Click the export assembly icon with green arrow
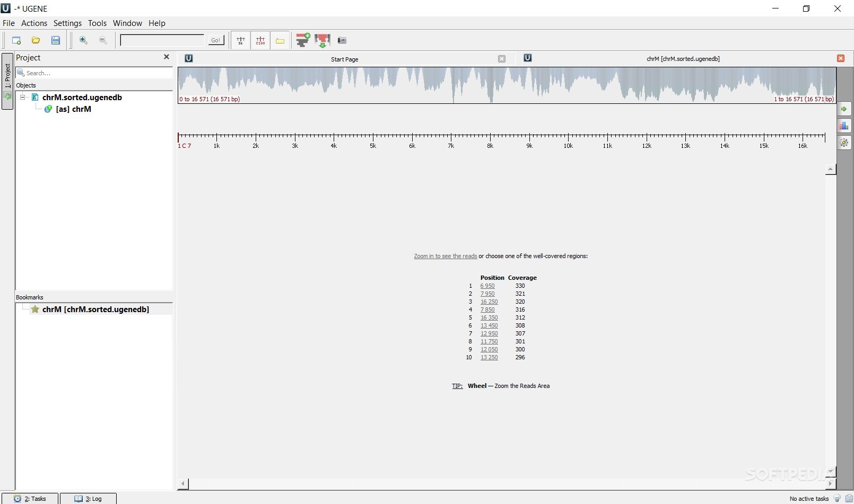Viewport: 854px width, 504px height. [x=323, y=40]
